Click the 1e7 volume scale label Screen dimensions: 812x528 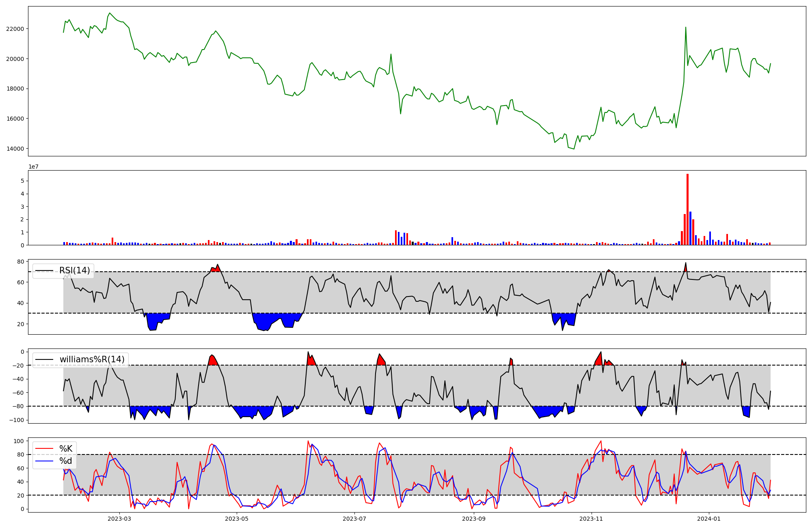33,167
